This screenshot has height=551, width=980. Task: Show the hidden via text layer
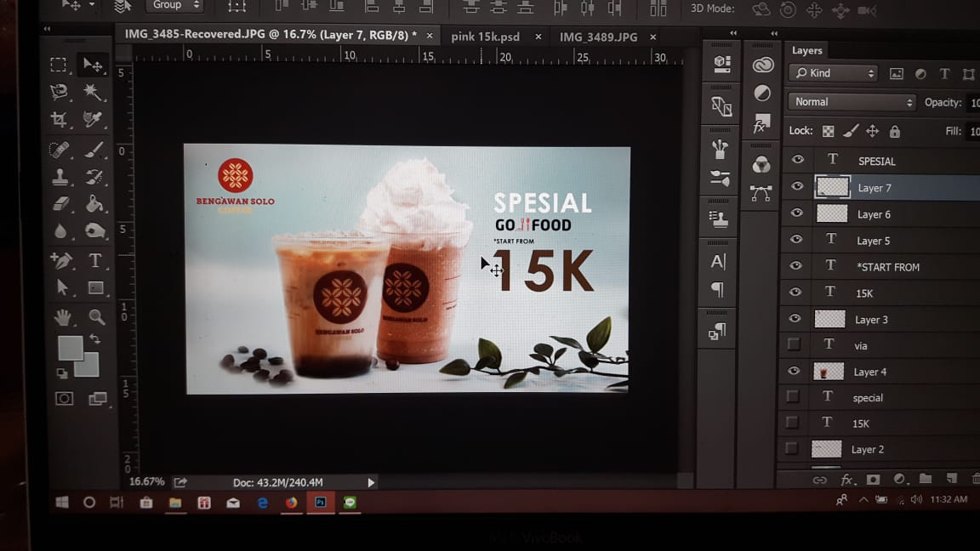[793, 344]
